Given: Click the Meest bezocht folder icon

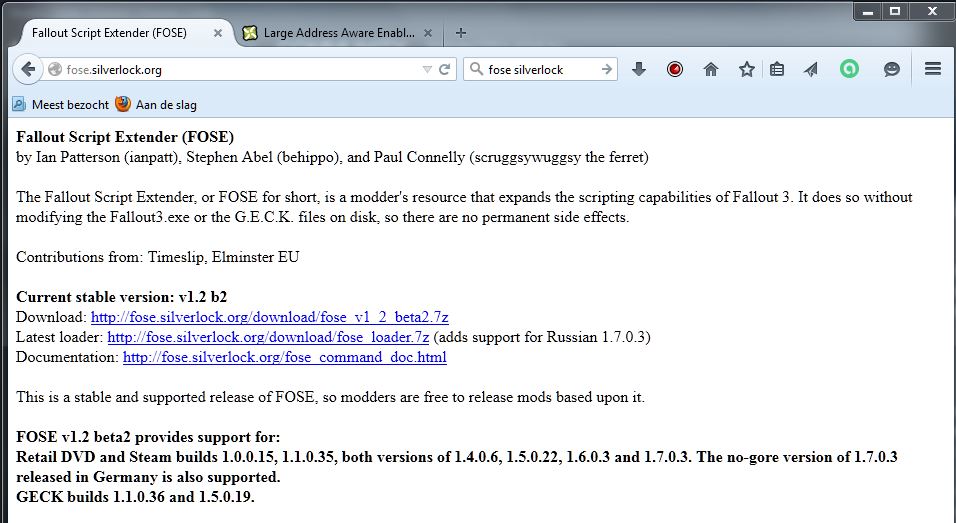Looking at the screenshot, I should point(20,104).
